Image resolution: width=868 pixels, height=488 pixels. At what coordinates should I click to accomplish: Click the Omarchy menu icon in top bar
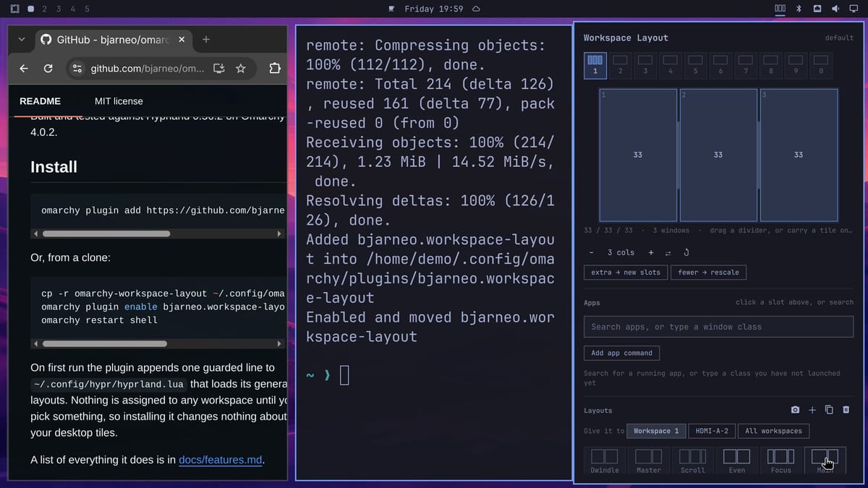point(15,9)
